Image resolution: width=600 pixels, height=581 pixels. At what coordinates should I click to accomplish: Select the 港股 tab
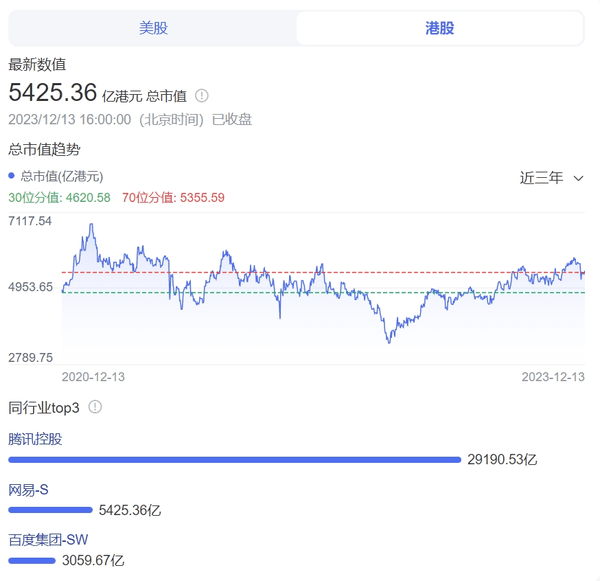coord(440,28)
